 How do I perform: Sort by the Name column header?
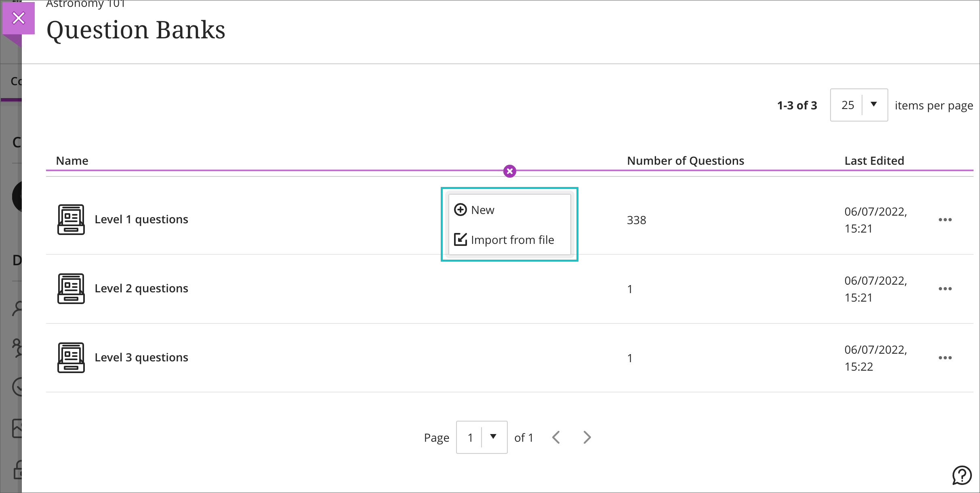tap(72, 161)
